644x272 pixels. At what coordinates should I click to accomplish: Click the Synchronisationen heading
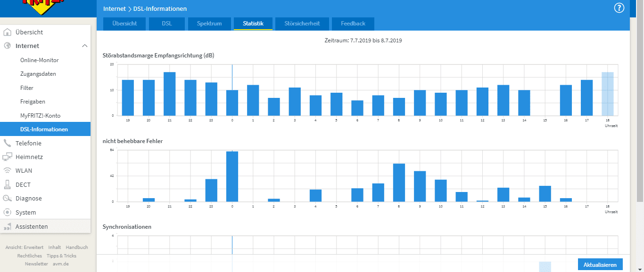127,226
